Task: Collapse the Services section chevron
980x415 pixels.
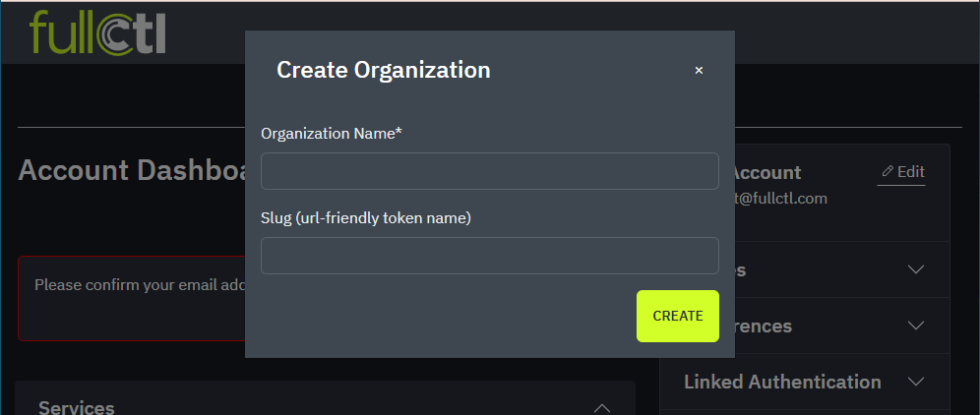Action: [x=603, y=408]
